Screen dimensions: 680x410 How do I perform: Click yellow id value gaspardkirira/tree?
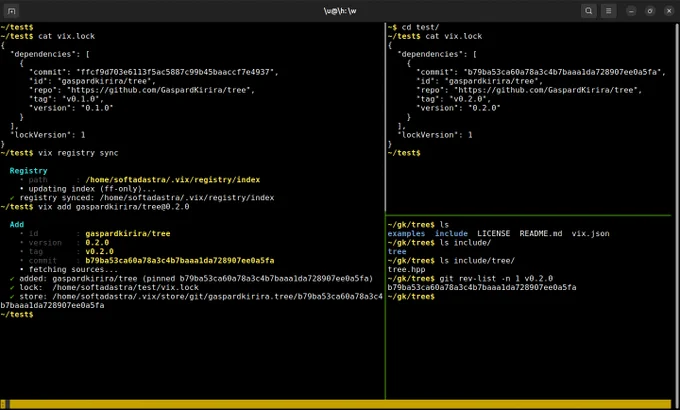tap(128, 233)
